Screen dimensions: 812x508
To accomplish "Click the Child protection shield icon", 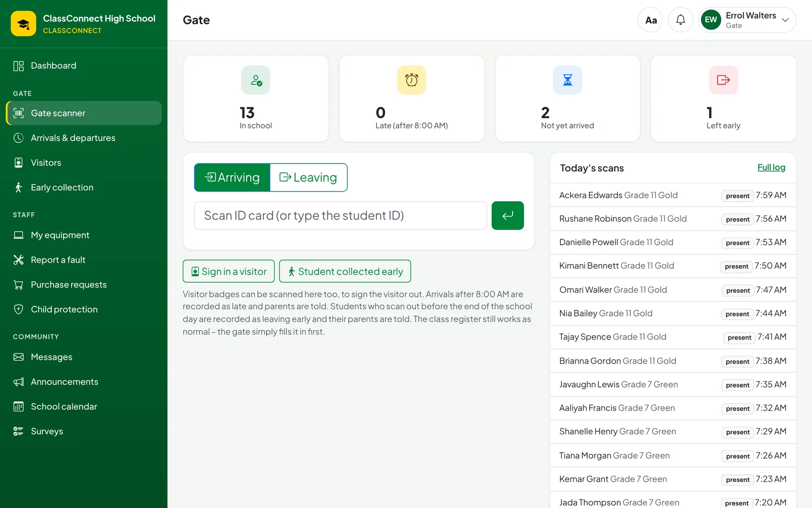I will (19, 309).
